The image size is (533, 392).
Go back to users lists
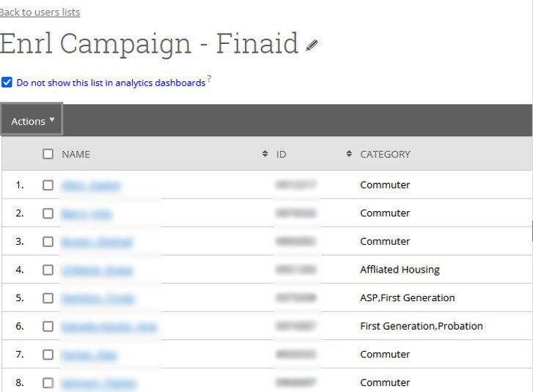tap(40, 12)
